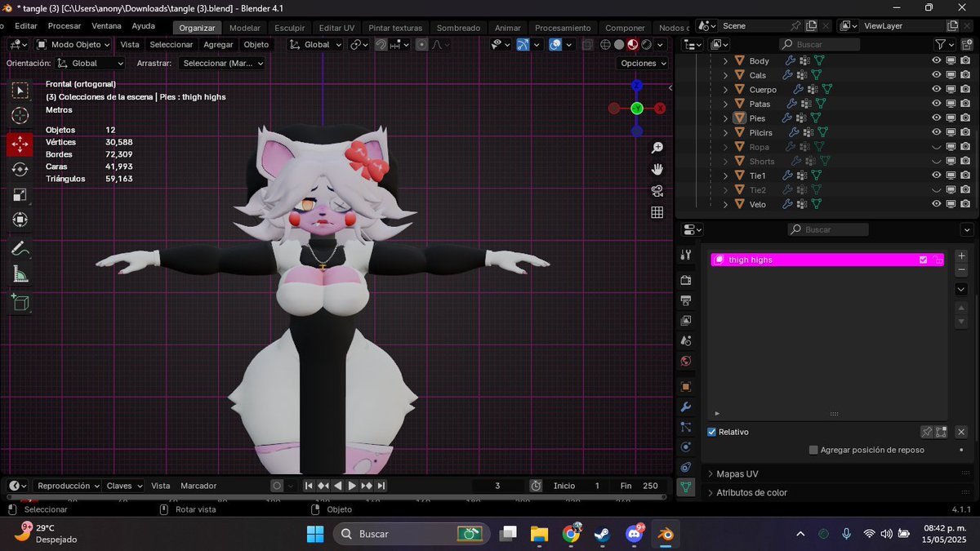Open the Render properties camera icon
The height and width of the screenshot is (551, 980).
pos(686,279)
